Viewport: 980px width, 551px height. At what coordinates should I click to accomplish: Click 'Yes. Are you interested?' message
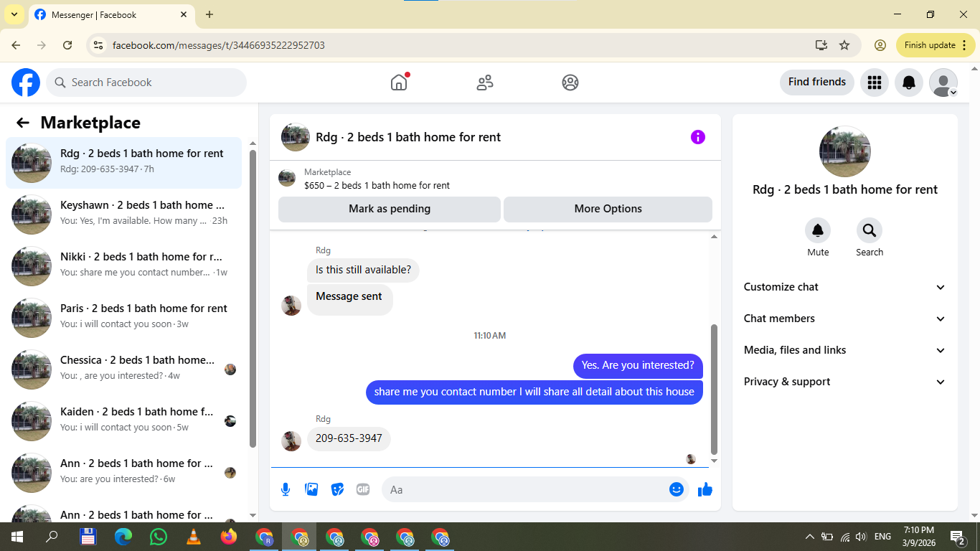638,365
